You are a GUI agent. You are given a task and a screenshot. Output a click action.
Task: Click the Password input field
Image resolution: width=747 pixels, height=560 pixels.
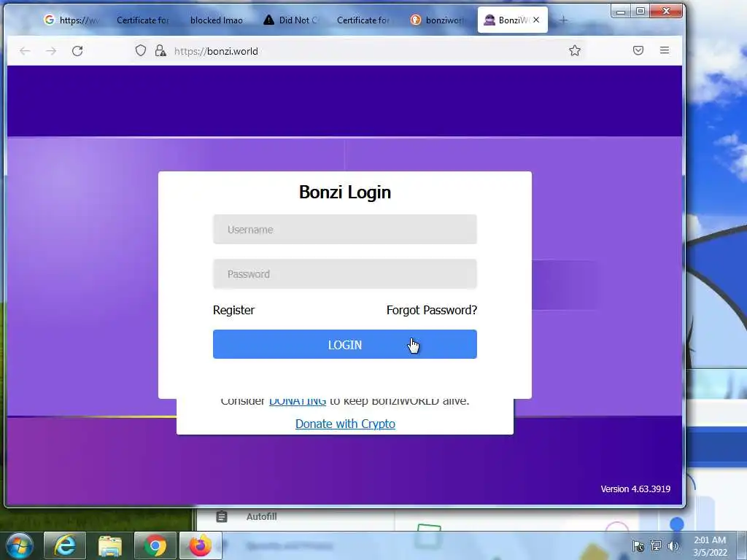tap(345, 274)
